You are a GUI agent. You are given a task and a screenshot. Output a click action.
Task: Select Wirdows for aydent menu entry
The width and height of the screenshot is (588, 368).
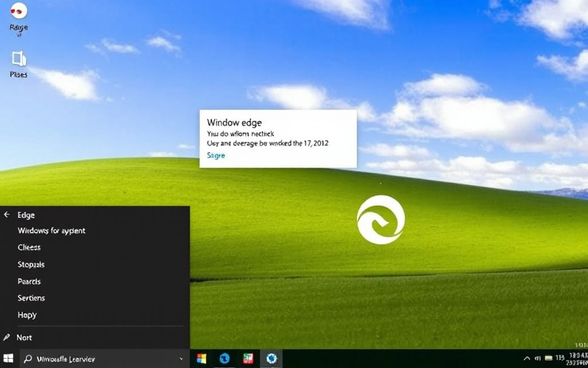pos(51,231)
